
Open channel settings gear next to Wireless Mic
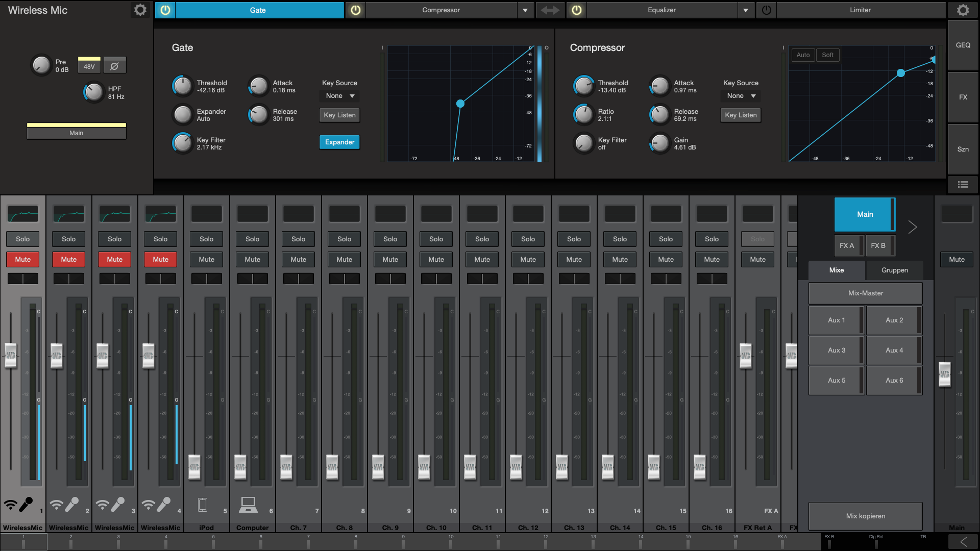(140, 10)
